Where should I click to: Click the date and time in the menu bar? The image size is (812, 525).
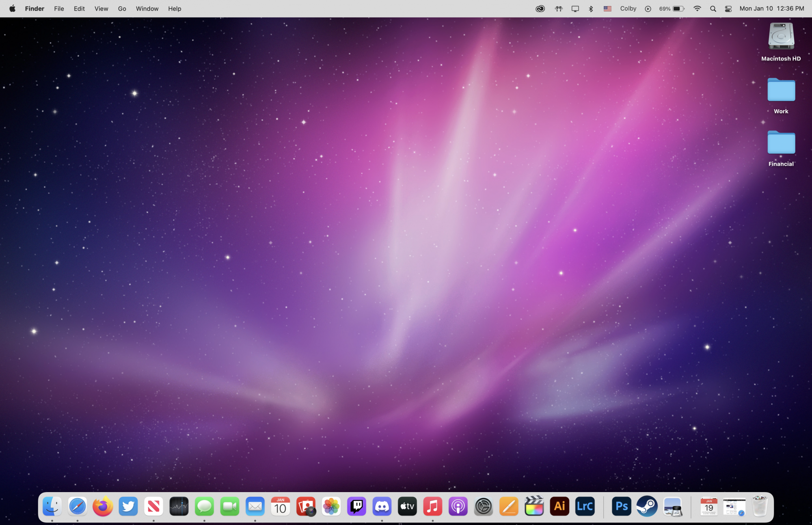(771, 9)
